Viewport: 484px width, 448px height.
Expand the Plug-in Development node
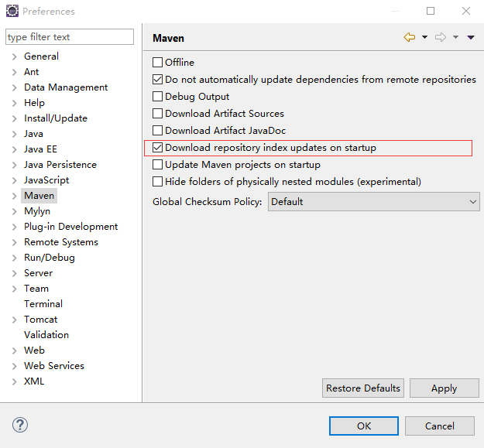pyautogui.click(x=14, y=227)
